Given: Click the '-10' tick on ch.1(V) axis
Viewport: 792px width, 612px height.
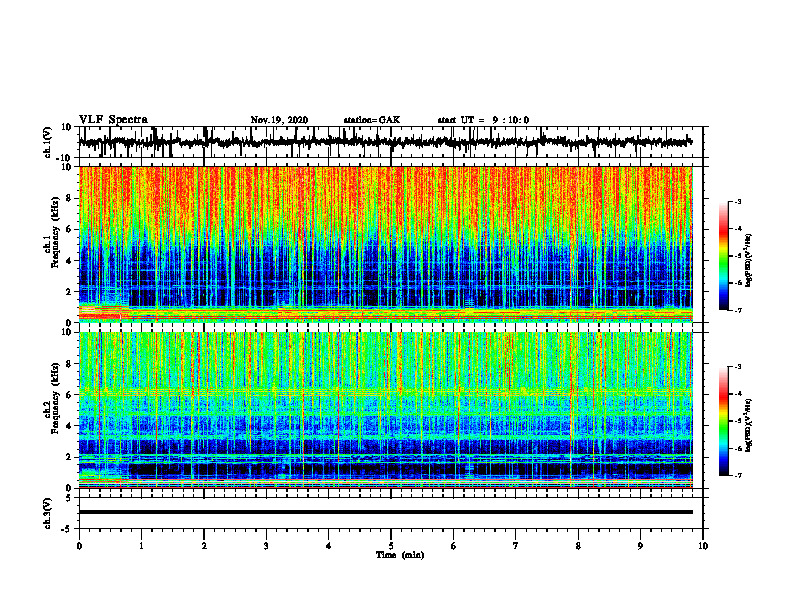Looking at the screenshot, I should click(65, 158).
